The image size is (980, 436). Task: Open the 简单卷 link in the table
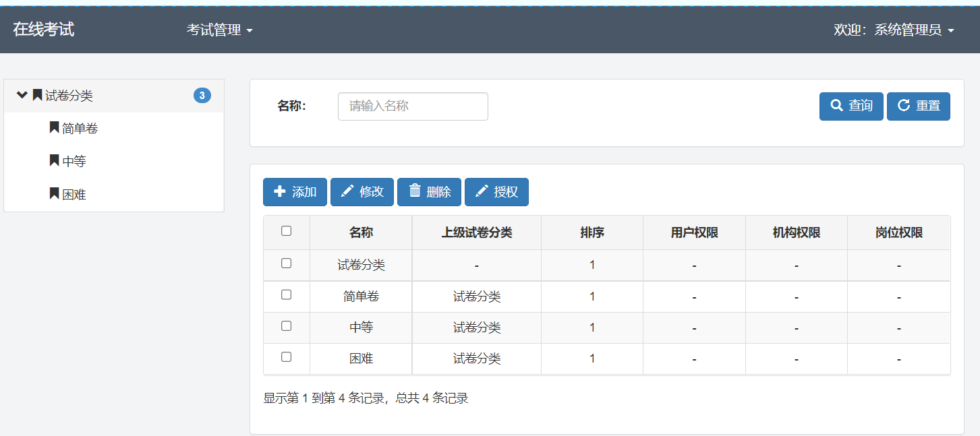click(x=360, y=294)
